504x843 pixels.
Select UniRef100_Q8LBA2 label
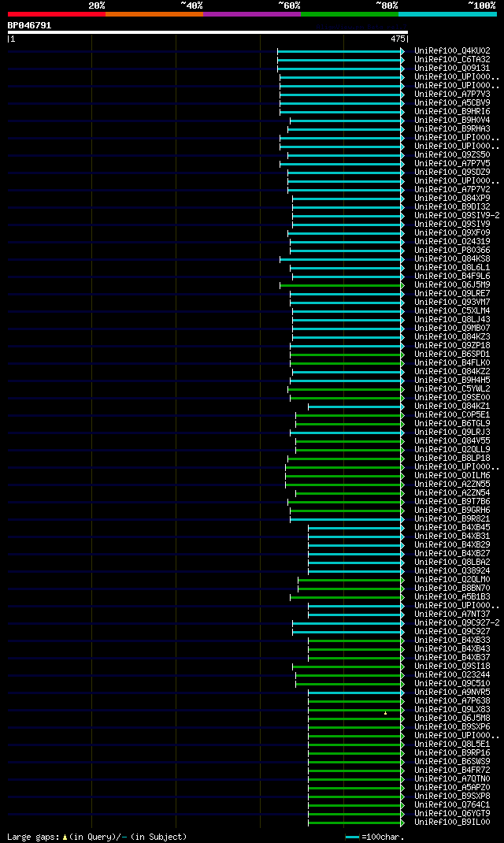pos(452,562)
